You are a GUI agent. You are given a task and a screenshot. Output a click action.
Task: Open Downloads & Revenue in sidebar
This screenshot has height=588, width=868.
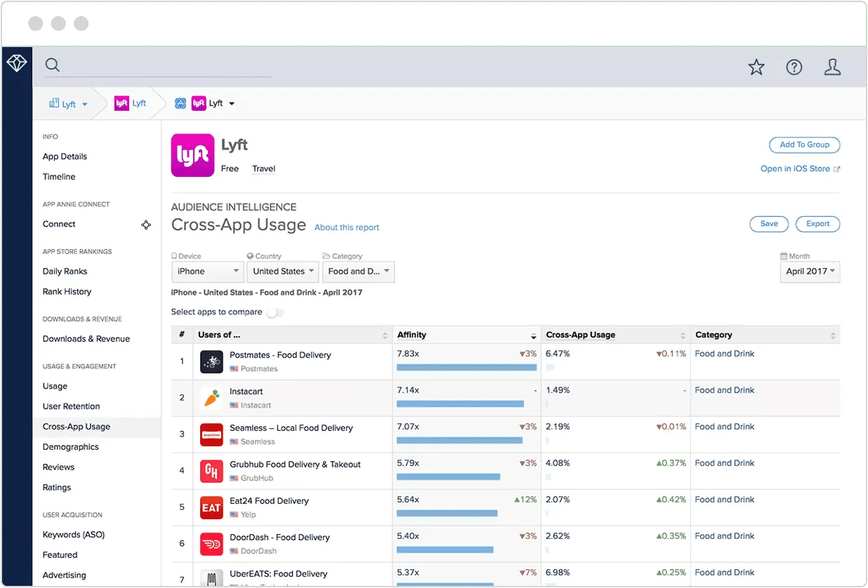(86, 339)
